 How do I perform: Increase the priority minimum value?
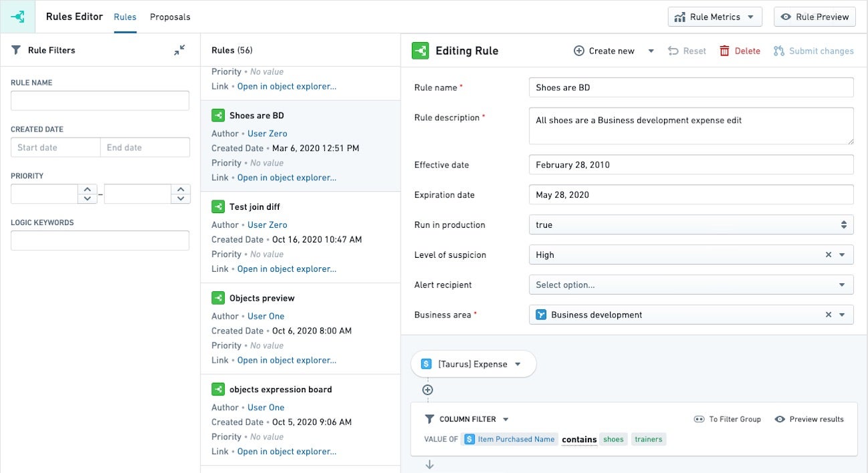pyautogui.click(x=88, y=190)
